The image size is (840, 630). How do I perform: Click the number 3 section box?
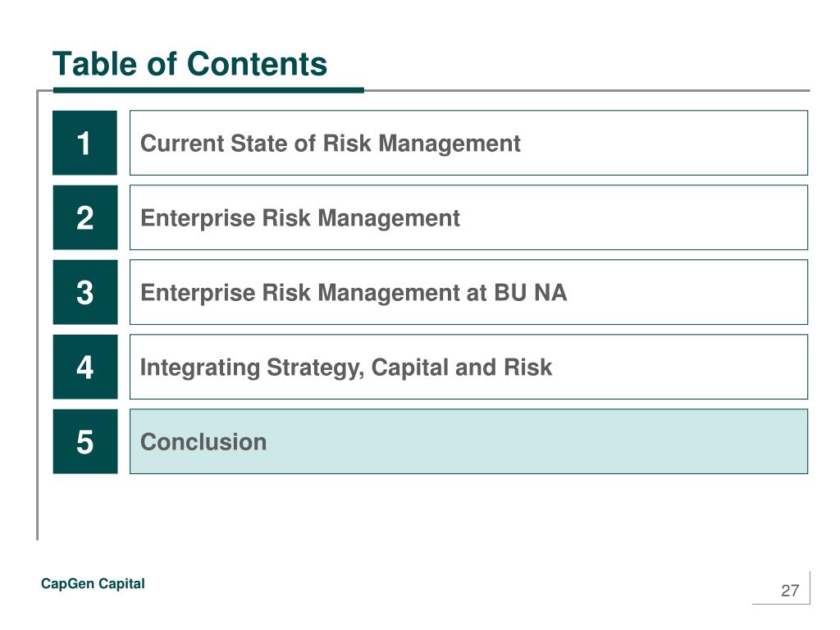pyautogui.click(x=84, y=292)
